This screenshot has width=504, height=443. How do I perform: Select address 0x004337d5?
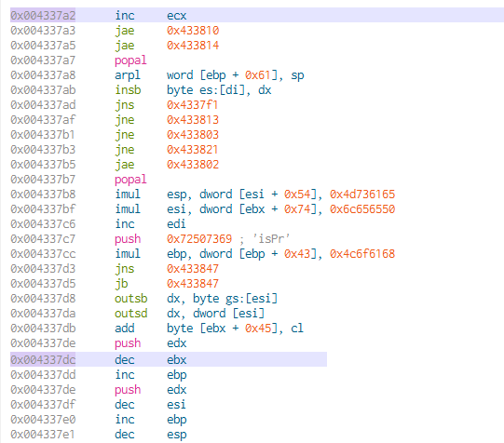pos(43,284)
